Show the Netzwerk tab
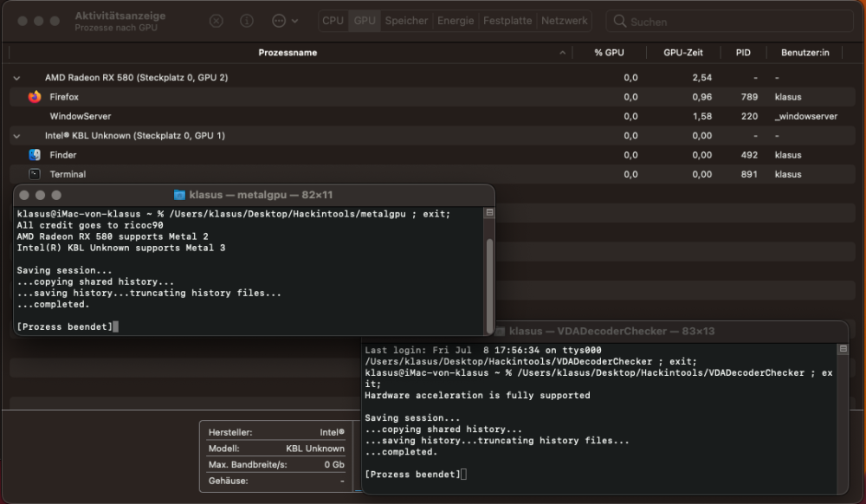Screen dimensions: 866x504 click(565, 21)
